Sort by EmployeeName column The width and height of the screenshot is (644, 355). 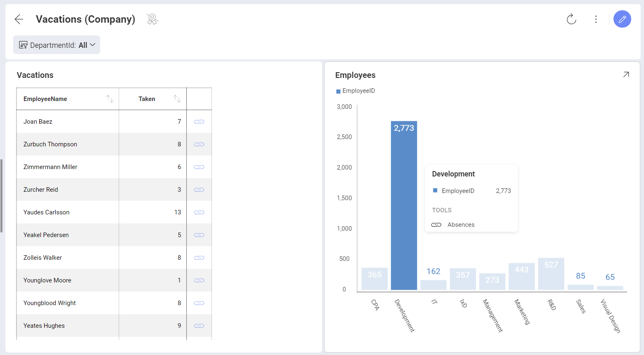click(x=110, y=99)
